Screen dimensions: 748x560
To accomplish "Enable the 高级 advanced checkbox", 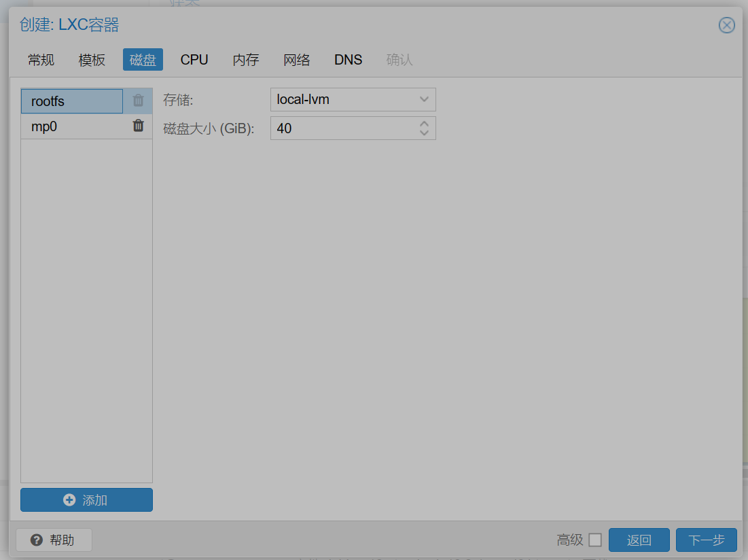I will point(595,540).
